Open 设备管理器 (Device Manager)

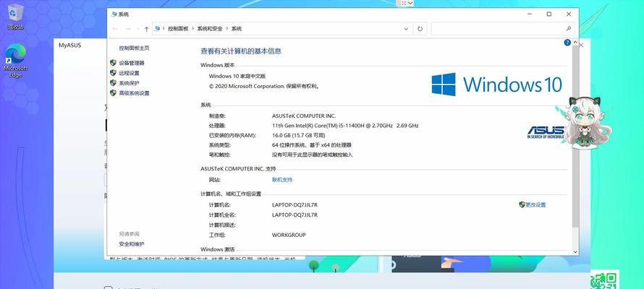(x=132, y=63)
